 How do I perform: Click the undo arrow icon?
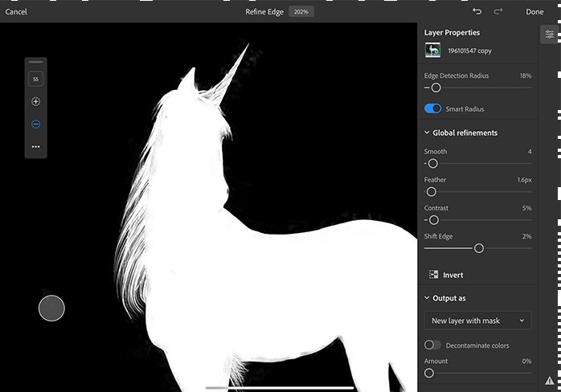(x=477, y=11)
